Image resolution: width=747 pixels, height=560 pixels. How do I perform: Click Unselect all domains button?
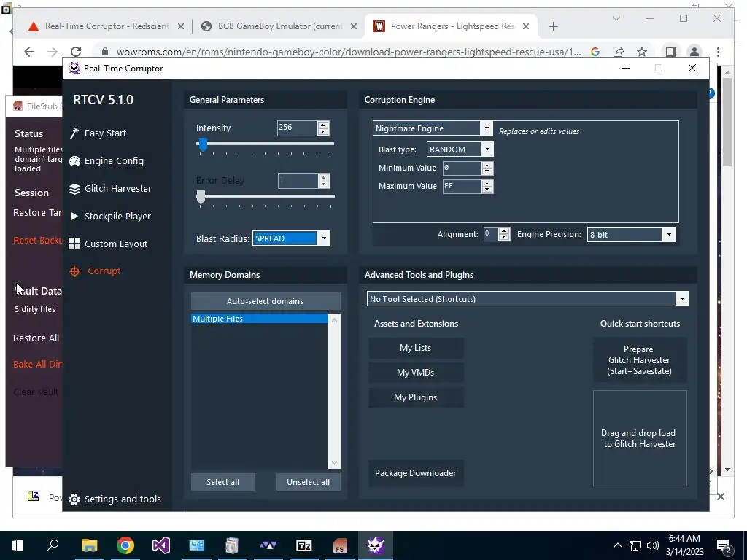pos(309,482)
